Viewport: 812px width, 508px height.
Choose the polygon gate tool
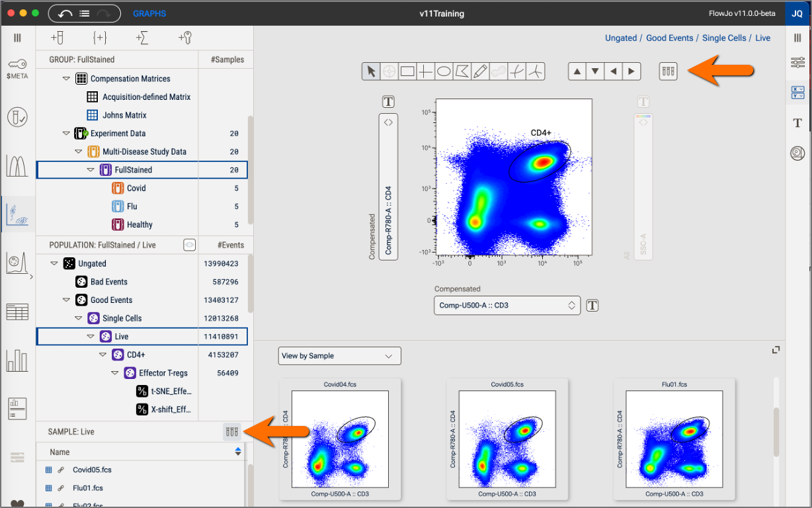click(463, 71)
